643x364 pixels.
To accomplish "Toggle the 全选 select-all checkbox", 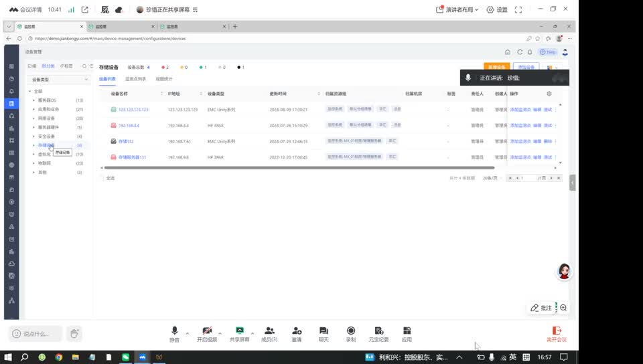I will (102, 178).
